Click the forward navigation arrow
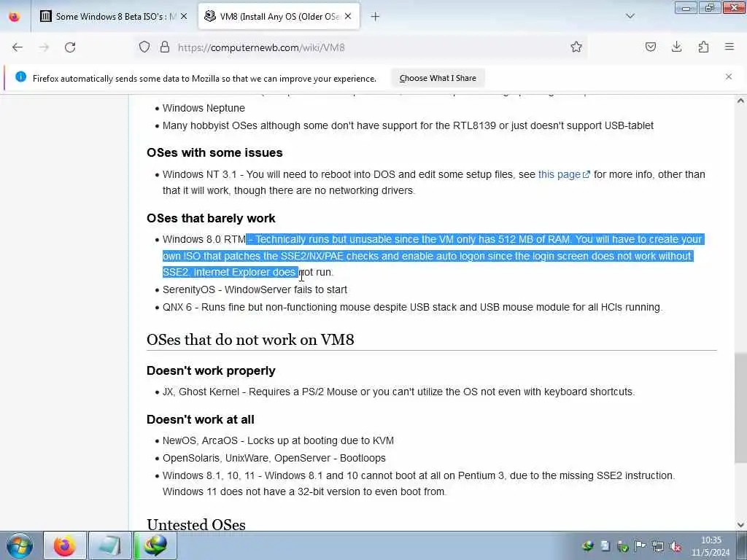The height and width of the screenshot is (560, 747). click(44, 47)
